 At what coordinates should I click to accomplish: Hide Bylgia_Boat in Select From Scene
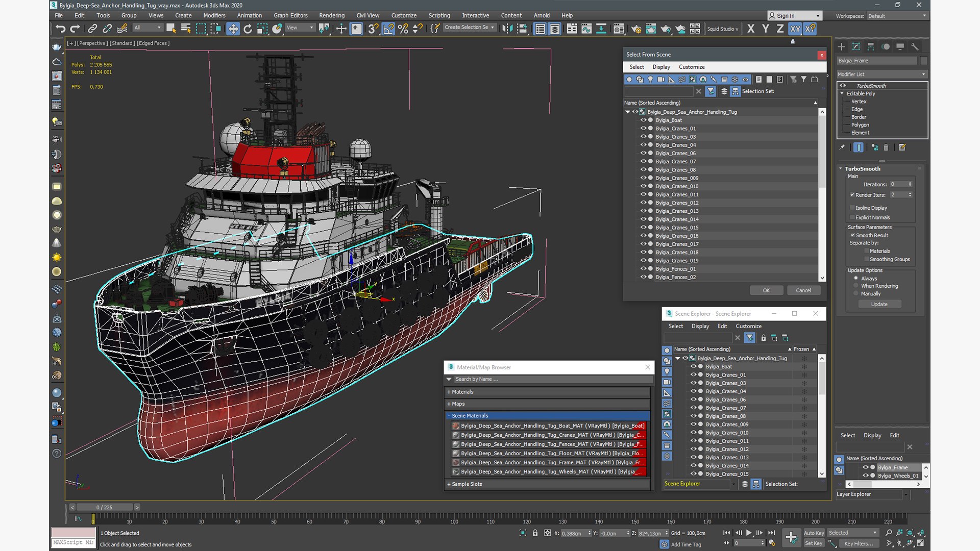643,120
